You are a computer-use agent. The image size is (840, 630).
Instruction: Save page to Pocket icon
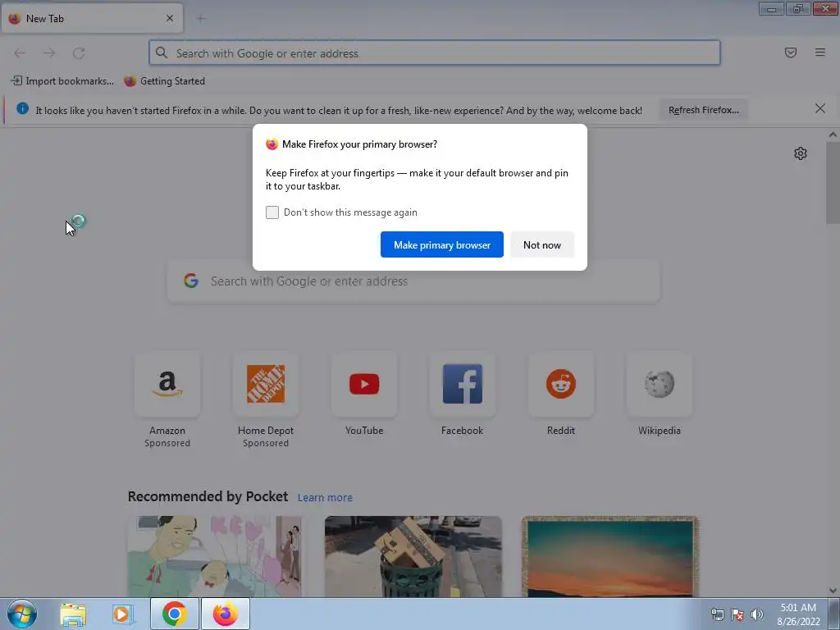coord(791,52)
